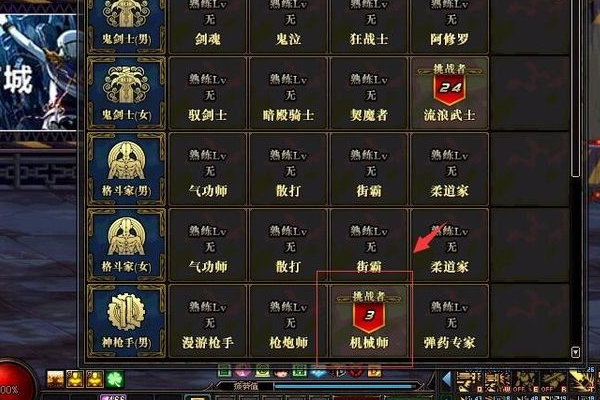Pick the 漫游枪手 subclass cell
The height and width of the screenshot is (400, 600).
click(x=208, y=321)
